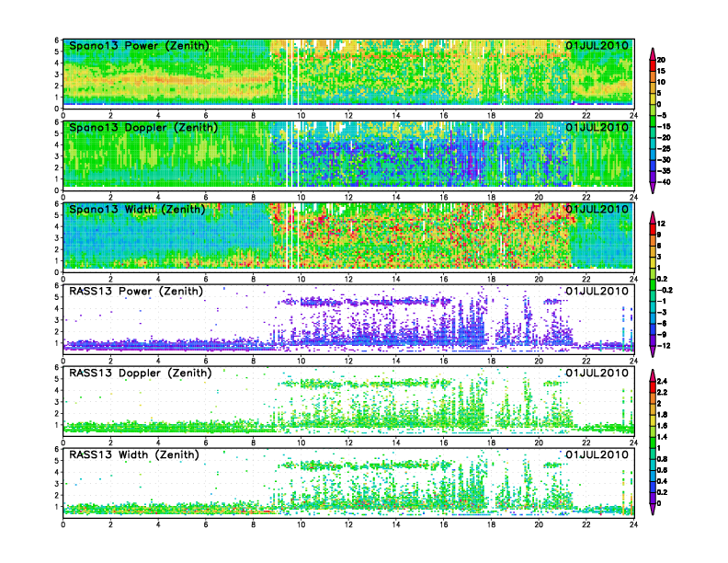Viewport: 728px width, 563px height.
Task: Click hour 12 tick label under Spano13 Power plot
Action: click(x=348, y=115)
